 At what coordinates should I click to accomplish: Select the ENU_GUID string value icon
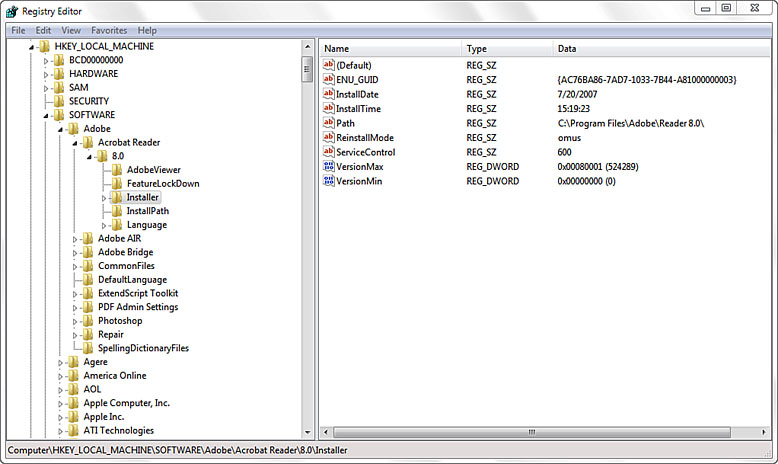328,79
